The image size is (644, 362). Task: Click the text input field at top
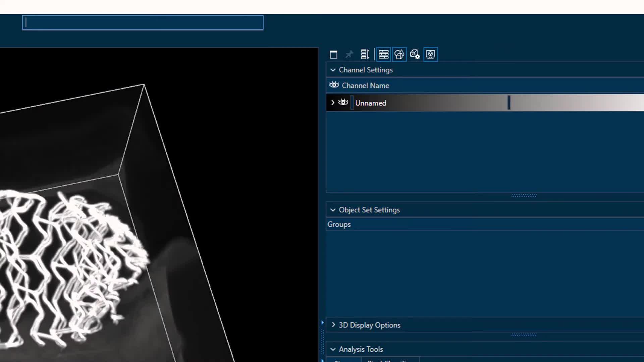(x=143, y=22)
